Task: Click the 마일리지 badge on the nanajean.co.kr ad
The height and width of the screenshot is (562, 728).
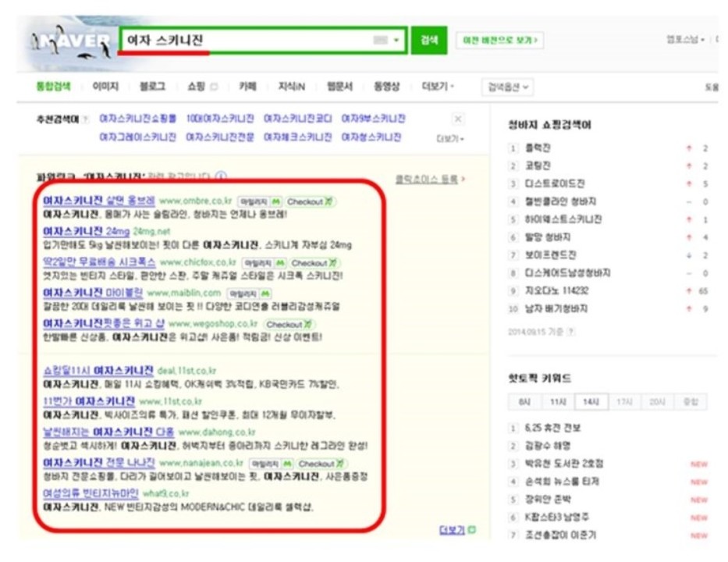Action: click(x=271, y=464)
